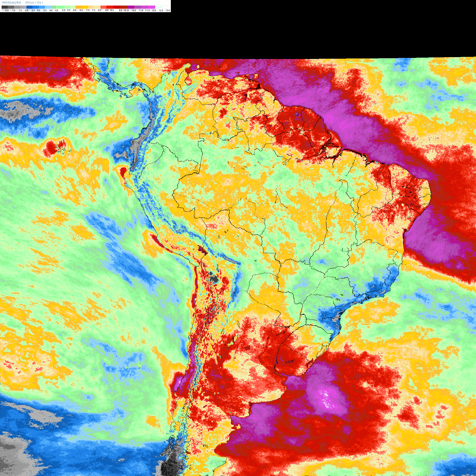Select the orange swatch above 6.5

pyautogui.click(x=79, y=7)
